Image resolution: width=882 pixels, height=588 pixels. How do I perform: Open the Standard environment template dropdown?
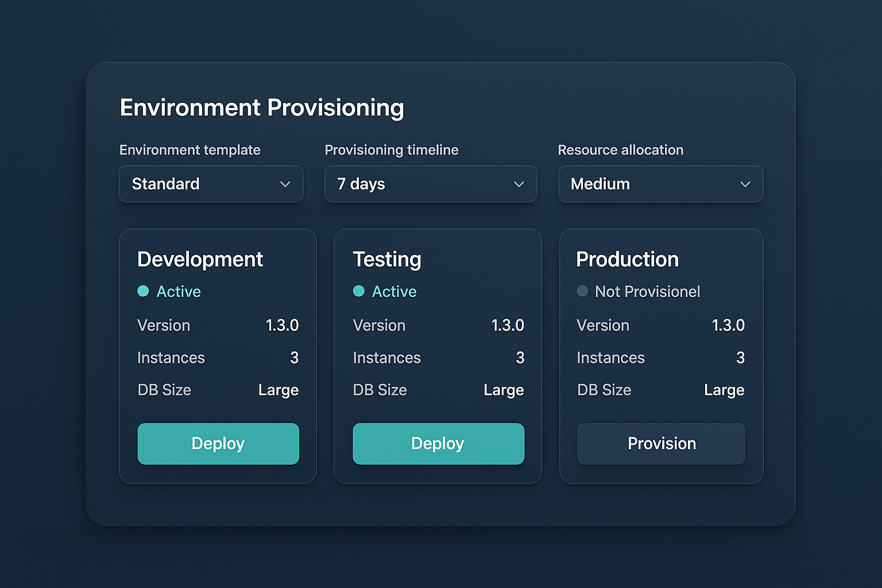[x=211, y=184]
